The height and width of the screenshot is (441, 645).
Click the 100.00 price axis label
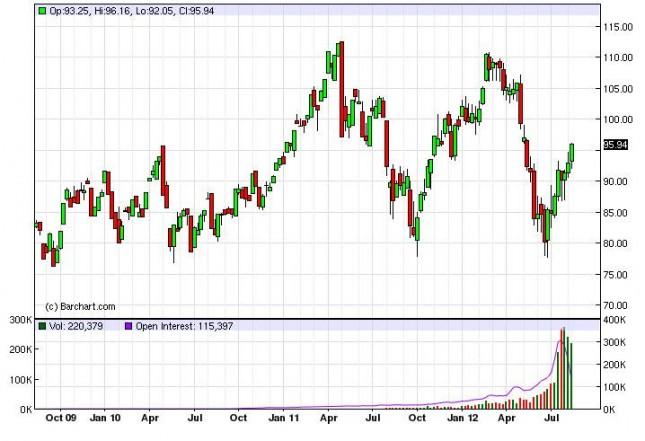[618, 119]
